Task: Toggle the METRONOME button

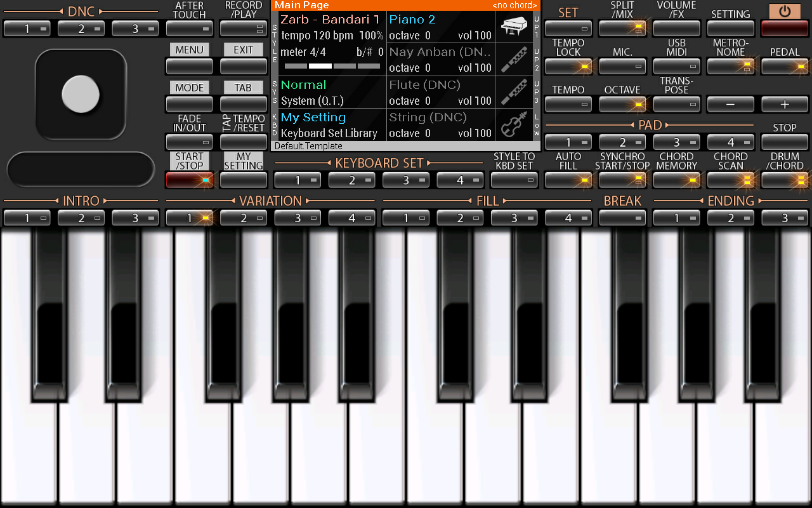Action: pyautogui.click(x=731, y=66)
